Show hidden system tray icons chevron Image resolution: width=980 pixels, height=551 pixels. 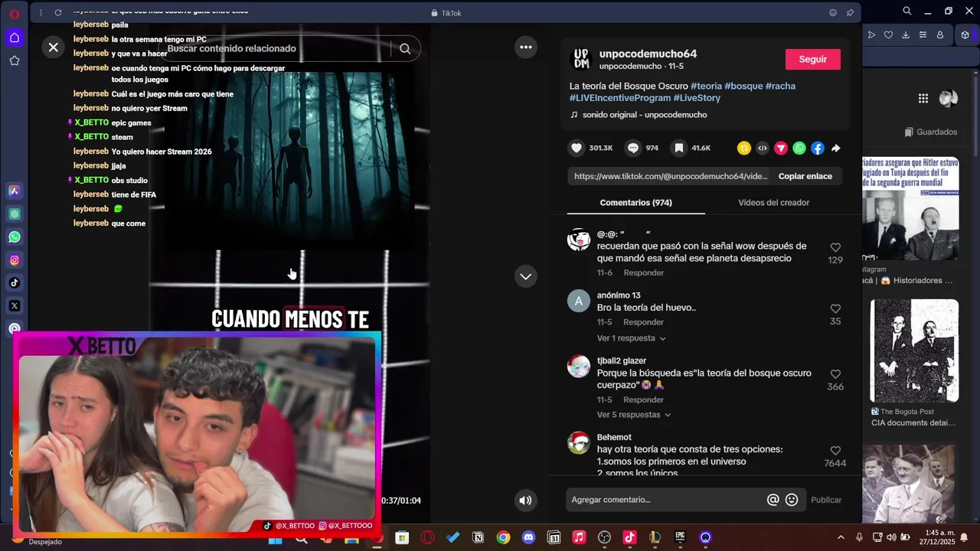click(x=841, y=537)
